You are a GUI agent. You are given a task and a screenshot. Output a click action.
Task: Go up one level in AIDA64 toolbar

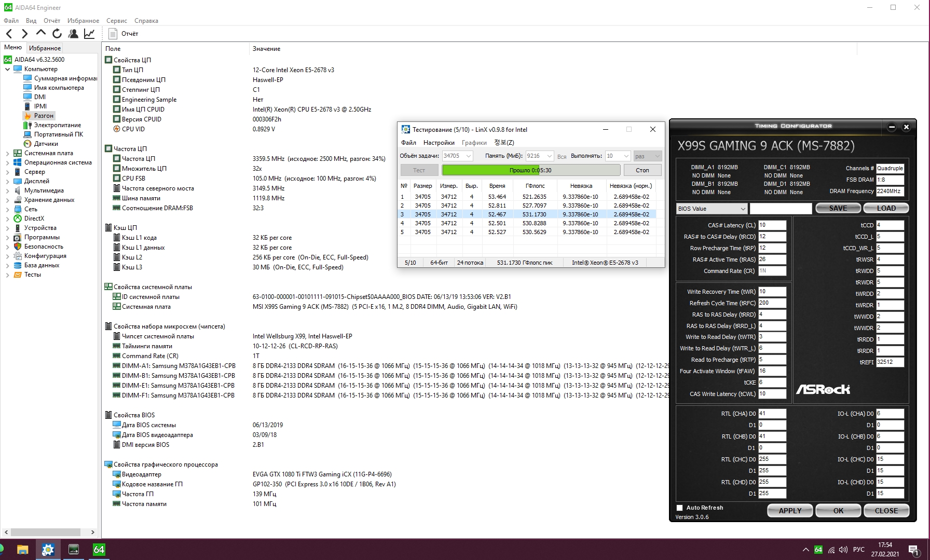pyautogui.click(x=41, y=33)
